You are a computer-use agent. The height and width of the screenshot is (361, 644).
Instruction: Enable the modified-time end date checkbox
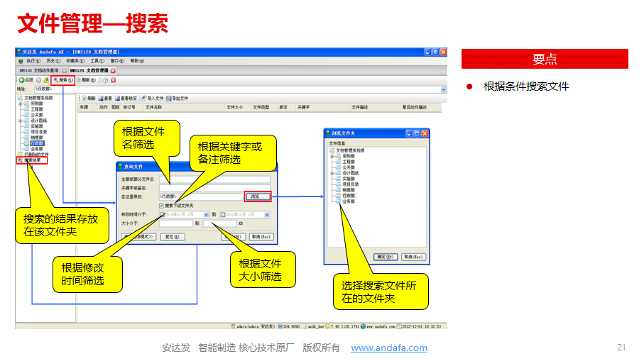tap(223, 213)
